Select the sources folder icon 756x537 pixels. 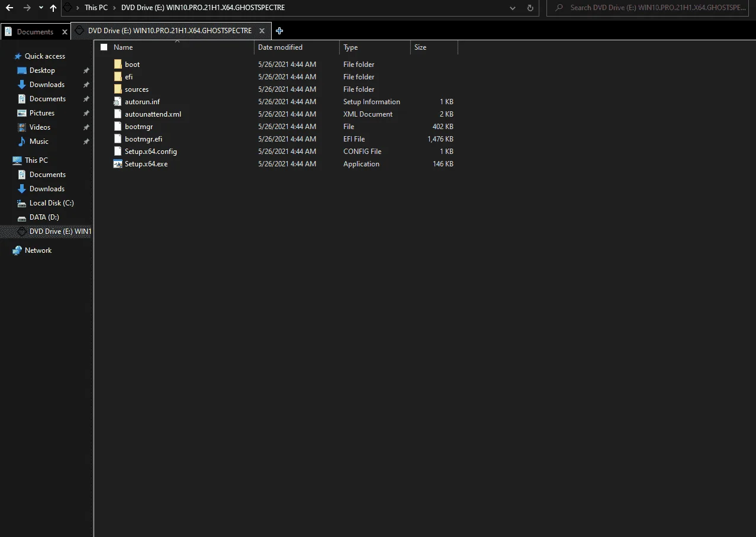tap(117, 89)
